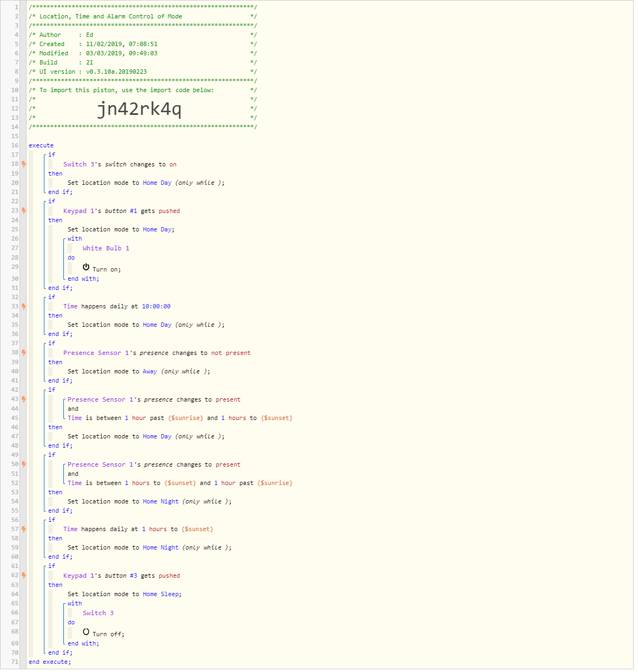Viewport: 638px width, 672px height.
Task: Click line number 71 in the gutter
Action: 15,662
